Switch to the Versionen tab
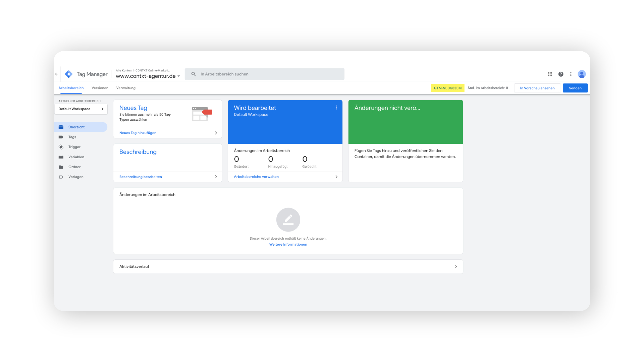 [100, 88]
